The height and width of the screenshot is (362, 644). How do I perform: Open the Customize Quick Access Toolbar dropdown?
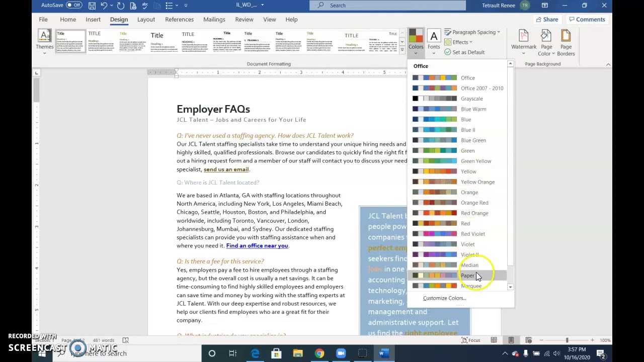186,6
